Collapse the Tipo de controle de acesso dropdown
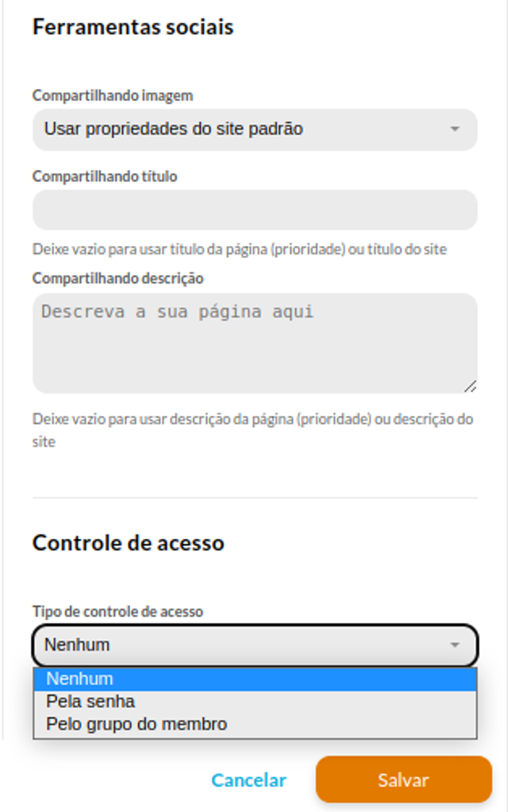 coord(255,645)
